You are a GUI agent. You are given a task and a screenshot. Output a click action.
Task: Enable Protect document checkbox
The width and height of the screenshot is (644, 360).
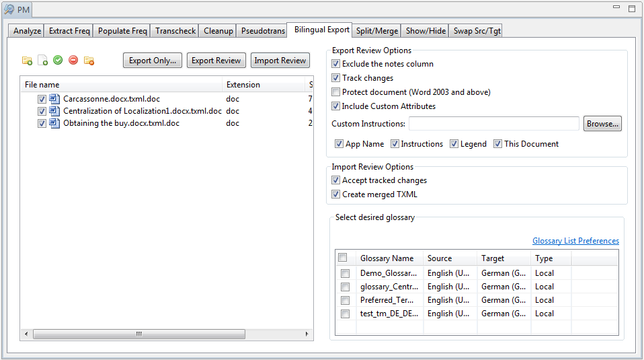click(x=336, y=92)
